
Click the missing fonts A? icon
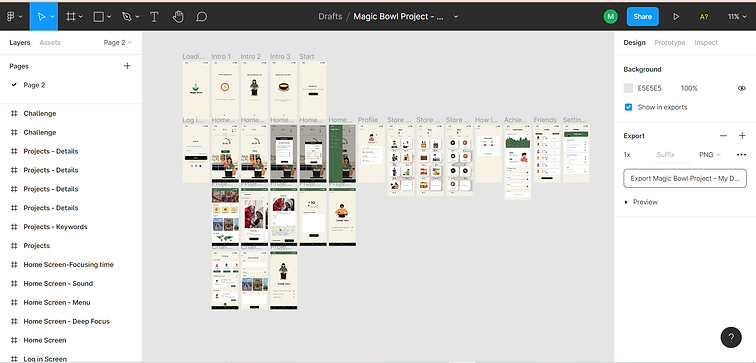pos(704,16)
